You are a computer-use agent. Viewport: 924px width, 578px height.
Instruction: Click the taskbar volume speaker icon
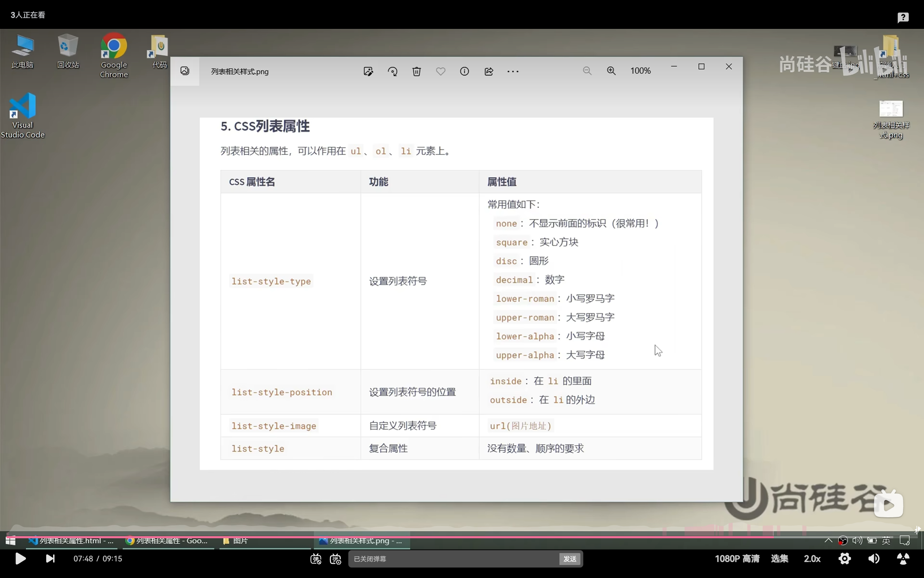pos(857,540)
